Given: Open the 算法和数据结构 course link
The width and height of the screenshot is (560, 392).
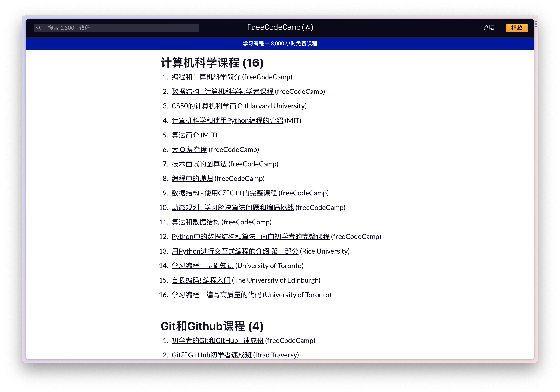Looking at the screenshot, I should coord(196,222).
